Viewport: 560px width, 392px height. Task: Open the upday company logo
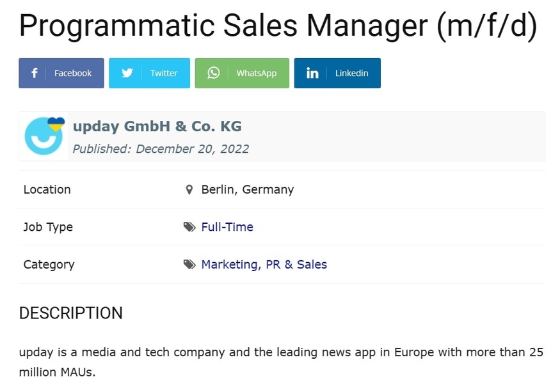tap(44, 136)
